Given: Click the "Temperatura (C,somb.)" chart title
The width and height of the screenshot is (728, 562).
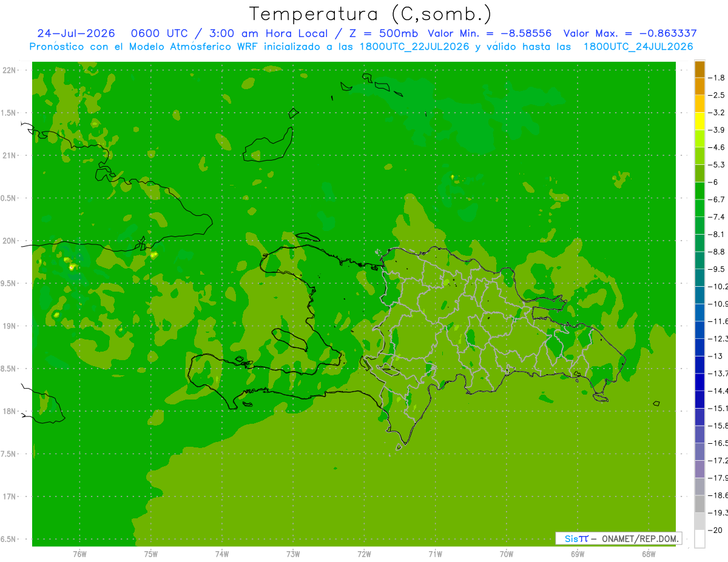Looking at the screenshot, I should pos(371,14).
